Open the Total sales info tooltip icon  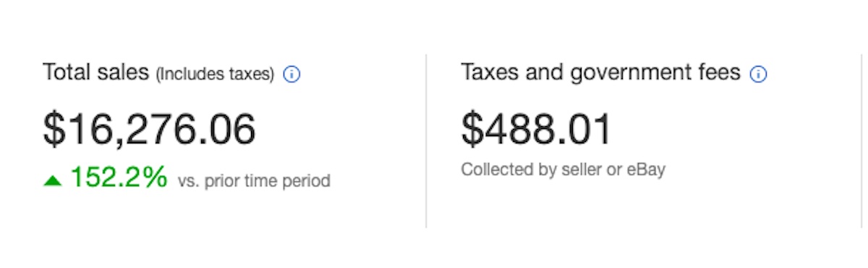click(x=292, y=74)
